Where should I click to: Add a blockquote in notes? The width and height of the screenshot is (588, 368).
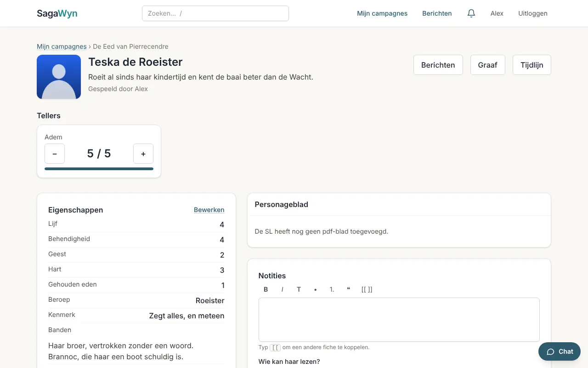(x=348, y=289)
